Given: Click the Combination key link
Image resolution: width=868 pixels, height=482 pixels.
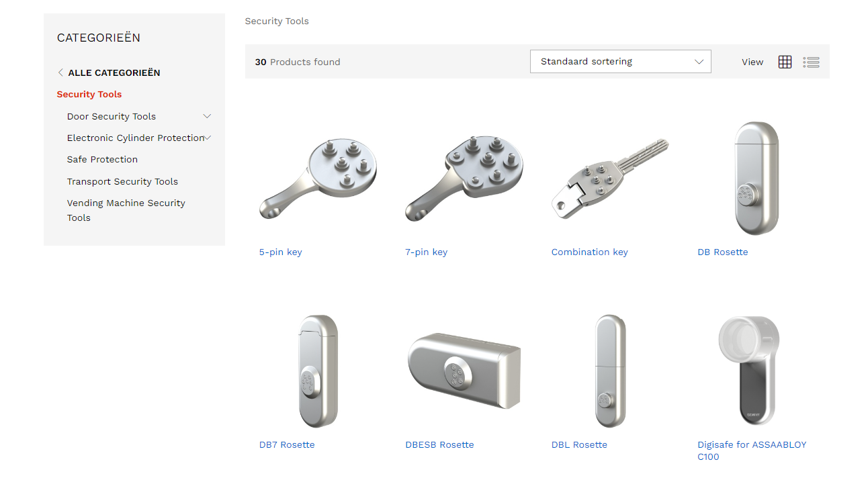Looking at the screenshot, I should [x=590, y=252].
